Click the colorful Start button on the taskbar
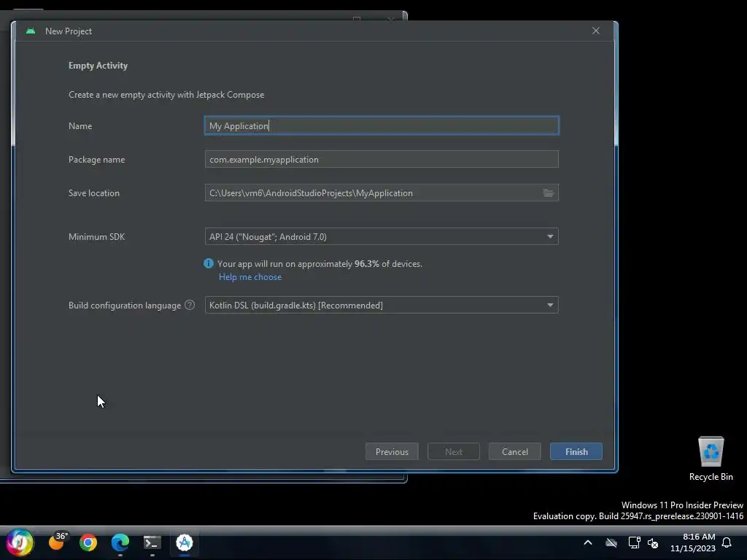This screenshot has width=747, height=560. point(20,542)
